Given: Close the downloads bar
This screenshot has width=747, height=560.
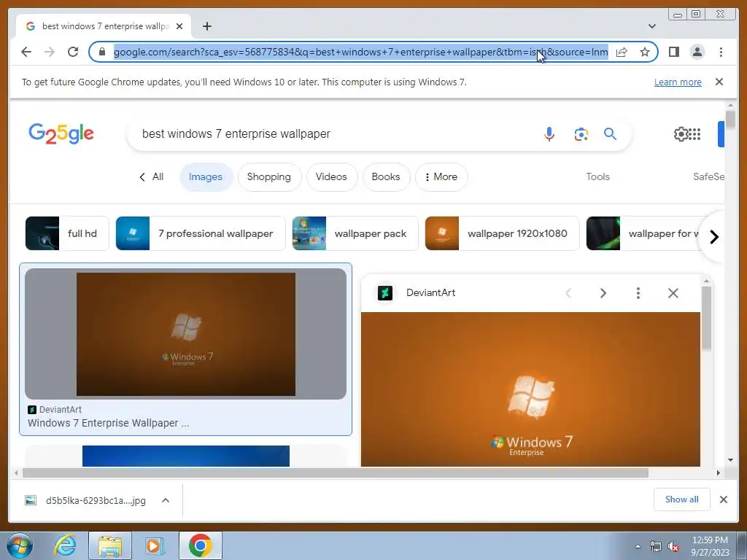Looking at the screenshot, I should pos(723,499).
